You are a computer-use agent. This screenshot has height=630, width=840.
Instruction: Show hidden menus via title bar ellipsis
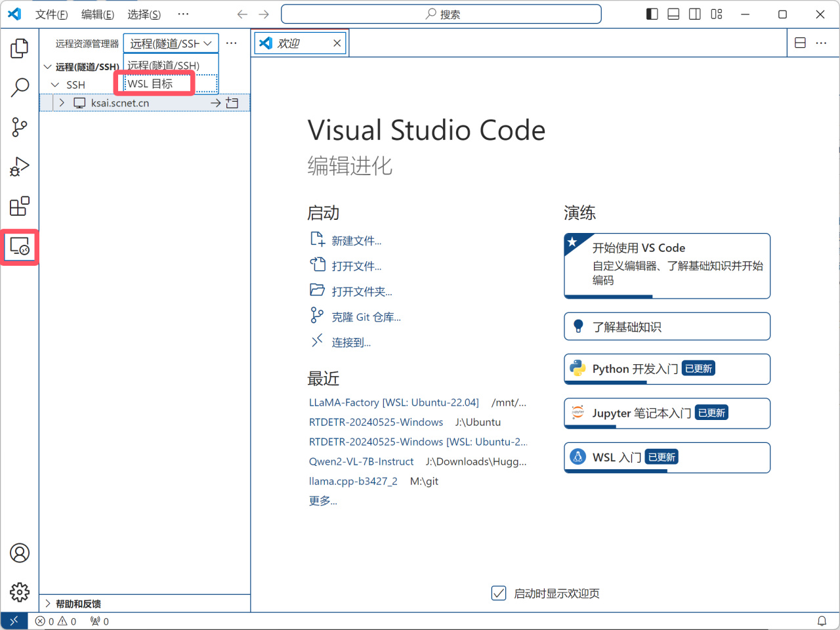coord(183,14)
